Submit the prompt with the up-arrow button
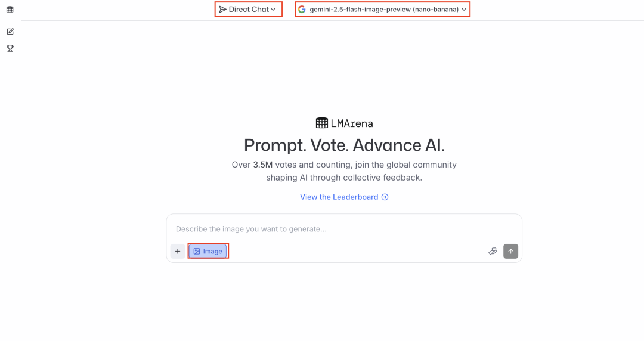 [510, 252]
